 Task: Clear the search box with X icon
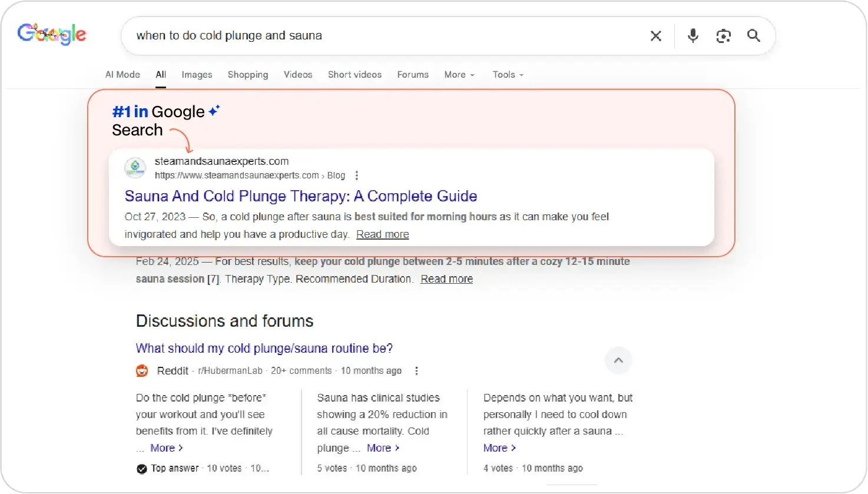[655, 36]
